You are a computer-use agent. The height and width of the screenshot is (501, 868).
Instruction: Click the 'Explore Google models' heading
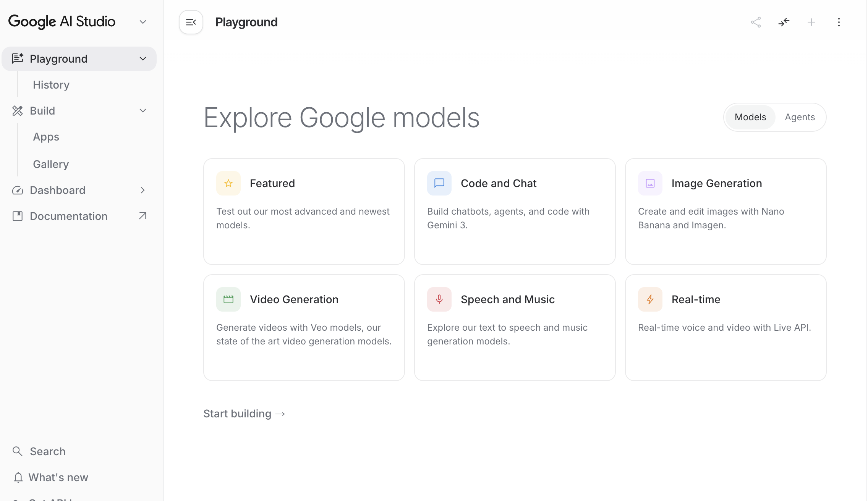[x=342, y=118]
